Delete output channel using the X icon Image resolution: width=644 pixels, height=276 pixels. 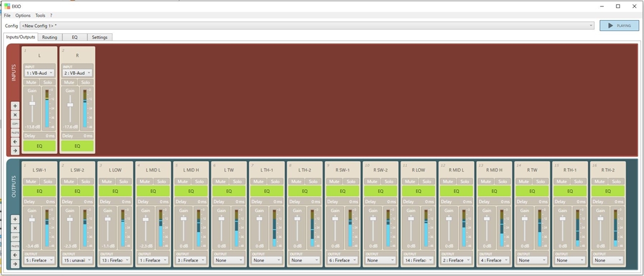[15, 228]
